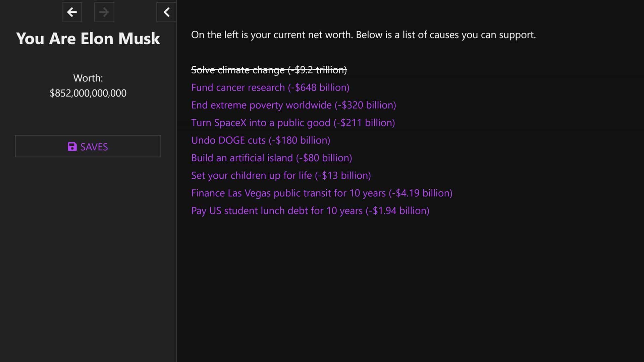Go back with the left arrow icon
The width and height of the screenshot is (644, 362).
[72, 12]
